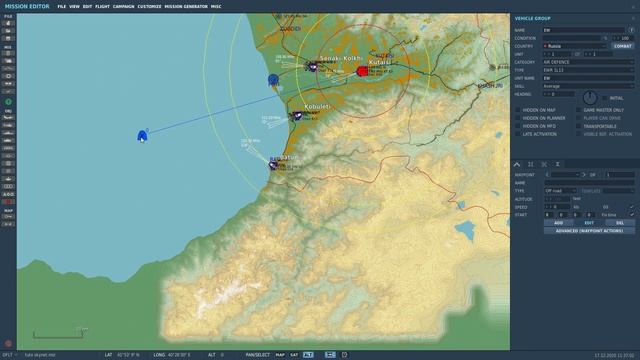Open the EDIT menu in the menu bar
The width and height of the screenshot is (640, 360).
[87, 7]
